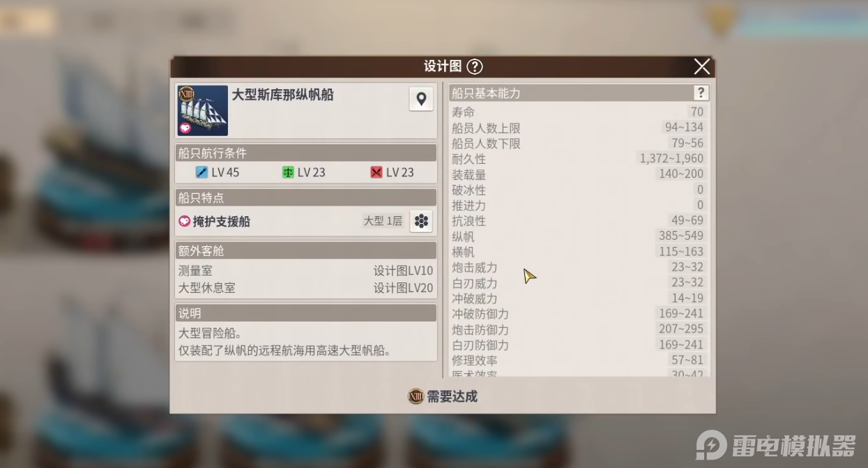Viewport: 868px width, 468px height.
Task: Click the 说明 section header
Action: point(305,313)
